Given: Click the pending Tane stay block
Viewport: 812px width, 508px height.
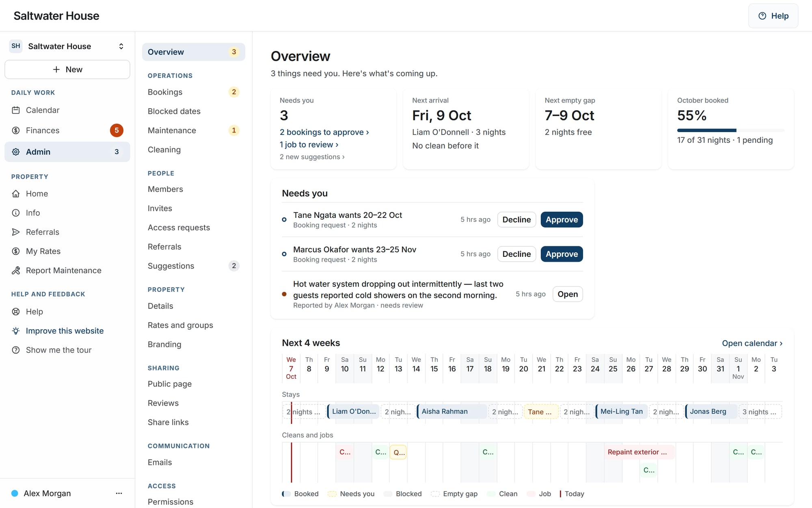Looking at the screenshot, I should tap(541, 412).
